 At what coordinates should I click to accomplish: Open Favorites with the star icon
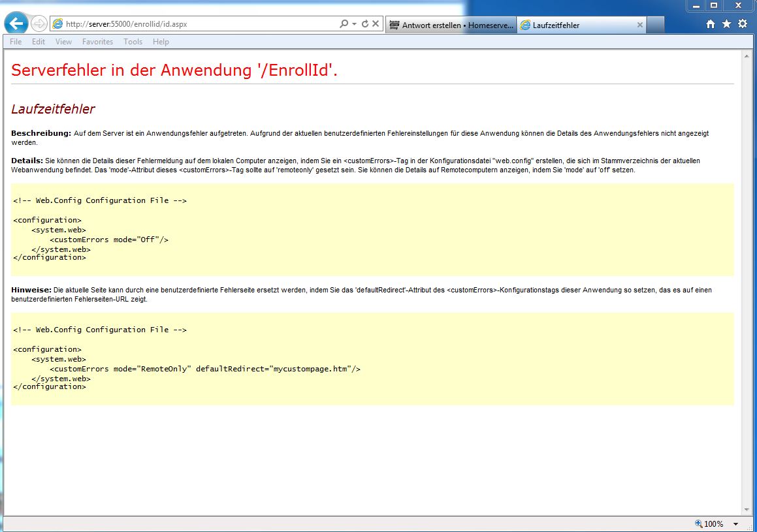point(726,24)
